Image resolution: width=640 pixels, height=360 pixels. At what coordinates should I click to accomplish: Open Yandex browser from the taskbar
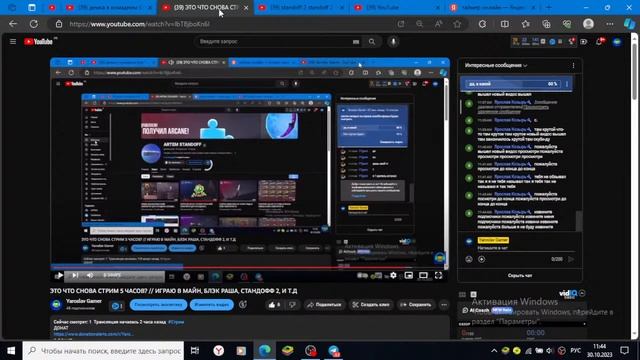[218, 351]
